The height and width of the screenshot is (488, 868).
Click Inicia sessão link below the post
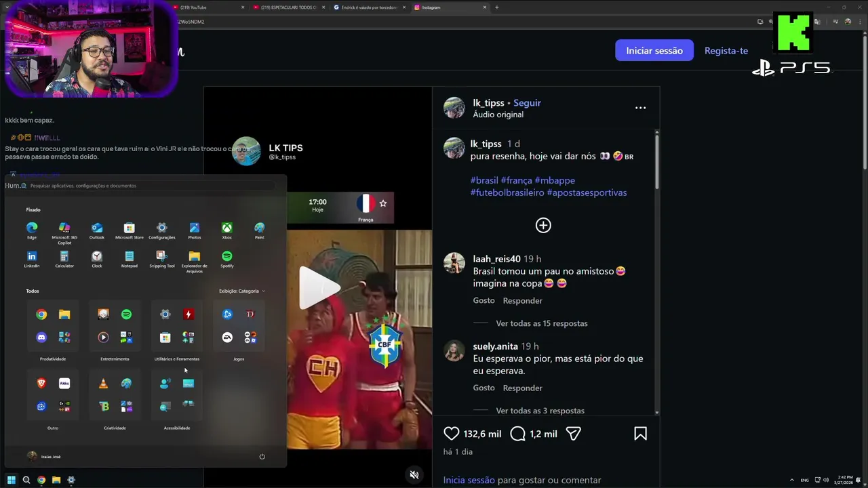469,480
